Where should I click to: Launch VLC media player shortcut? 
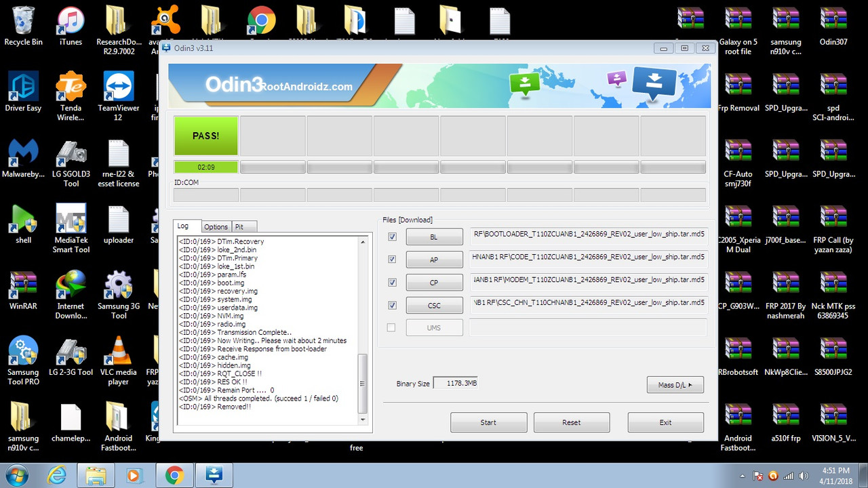click(118, 361)
